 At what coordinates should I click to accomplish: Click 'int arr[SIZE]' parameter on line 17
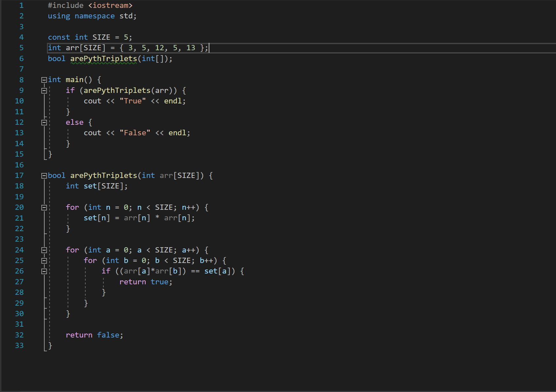pyautogui.click(x=170, y=176)
